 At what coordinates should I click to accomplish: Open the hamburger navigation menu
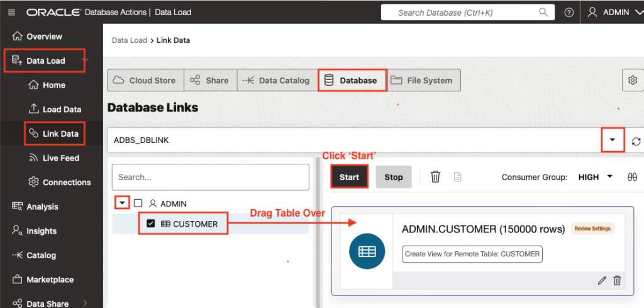[11, 13]
